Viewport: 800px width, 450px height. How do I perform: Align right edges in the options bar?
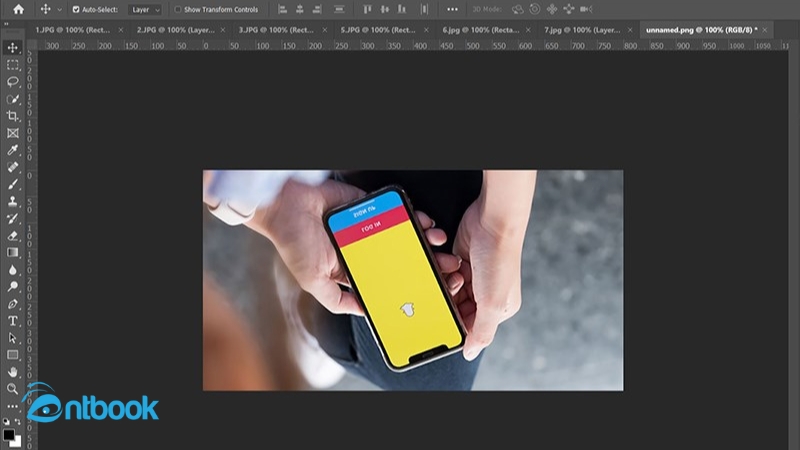[x=317, y=9]
